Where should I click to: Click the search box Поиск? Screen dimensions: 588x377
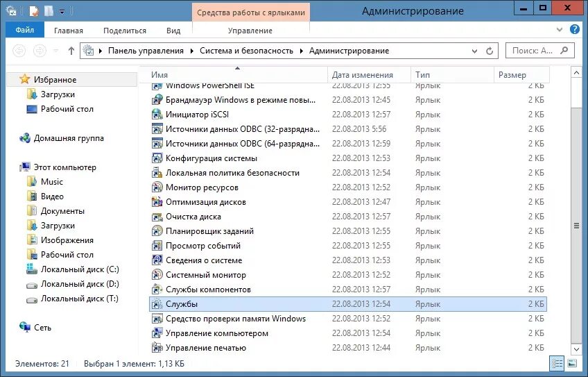coord(540,51)
